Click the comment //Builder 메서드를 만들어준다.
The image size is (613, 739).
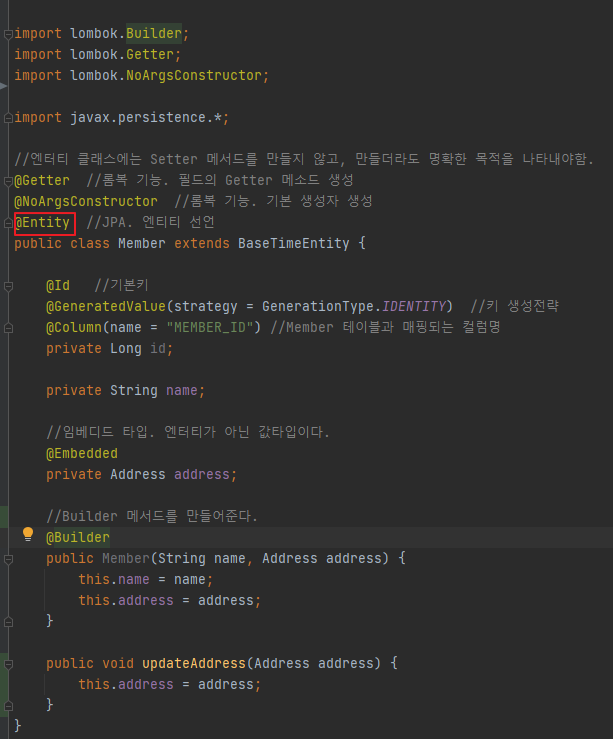click(152, 516)
